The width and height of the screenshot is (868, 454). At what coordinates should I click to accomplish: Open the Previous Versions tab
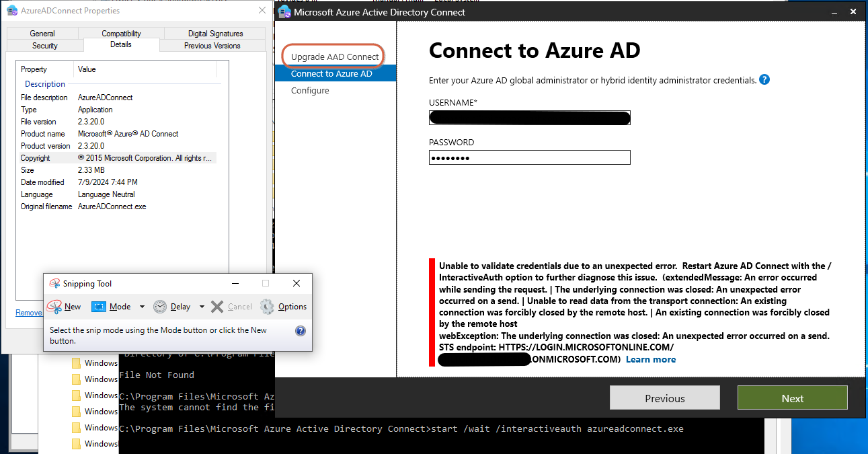point(212,45)
